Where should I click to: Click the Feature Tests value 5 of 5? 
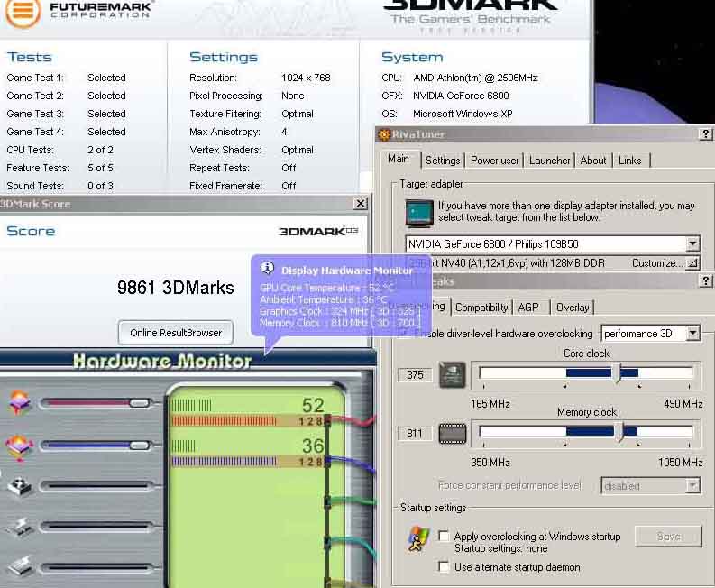(100, 168)
